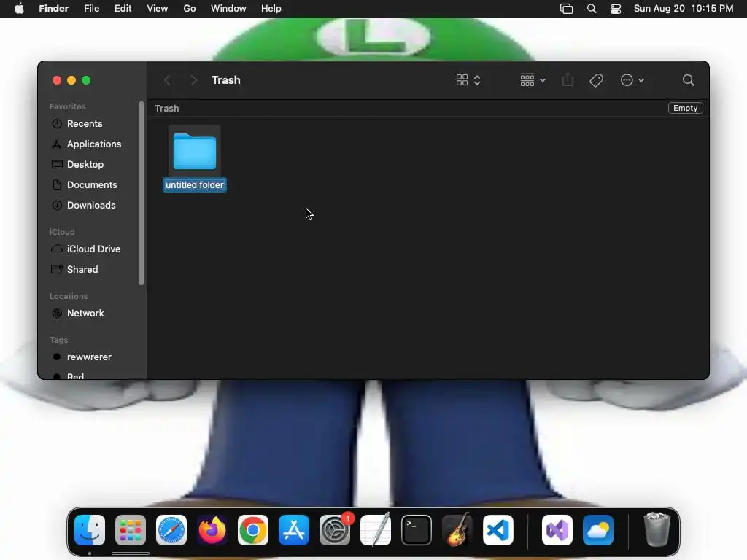747x560 pixels.
Task: Open TextEdit from the Dock
Action: (376, 530)
